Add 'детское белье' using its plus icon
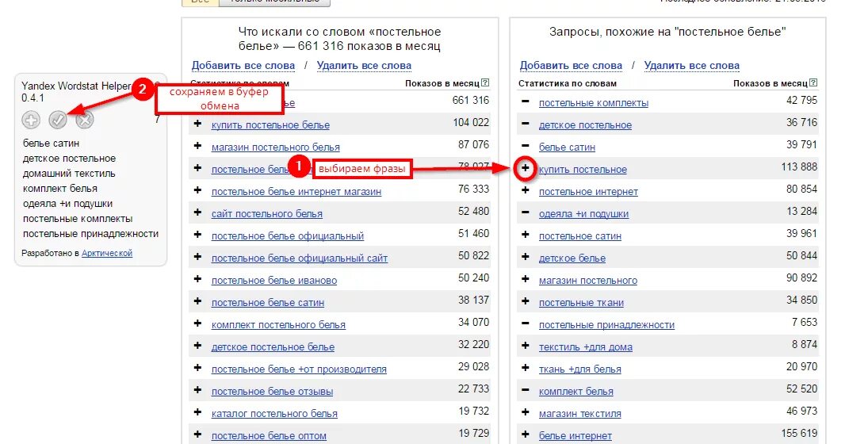 [526, 256]
